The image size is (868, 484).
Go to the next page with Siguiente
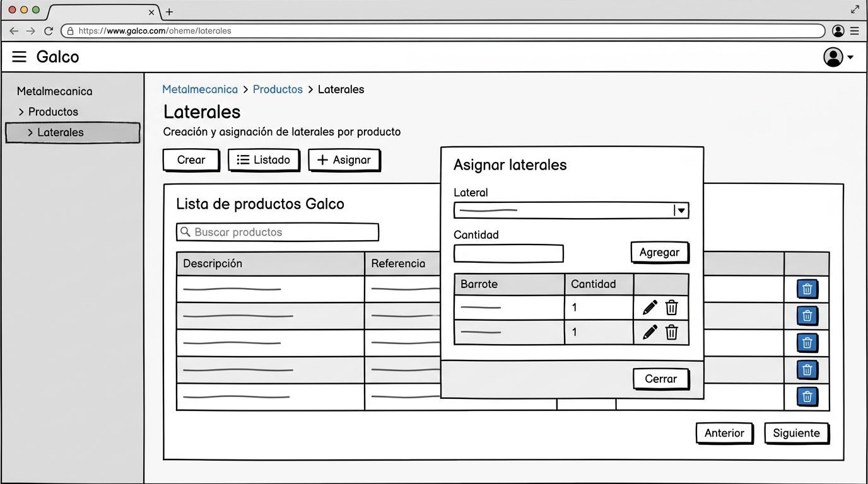point(796,434)
